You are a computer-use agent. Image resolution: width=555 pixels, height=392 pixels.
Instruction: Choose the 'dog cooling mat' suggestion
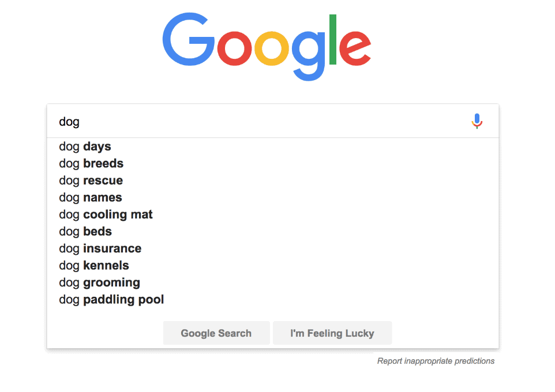106,214
